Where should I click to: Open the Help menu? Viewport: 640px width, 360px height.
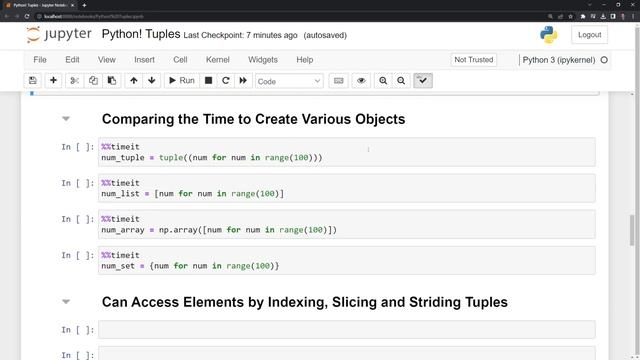(x=304, y=60)
